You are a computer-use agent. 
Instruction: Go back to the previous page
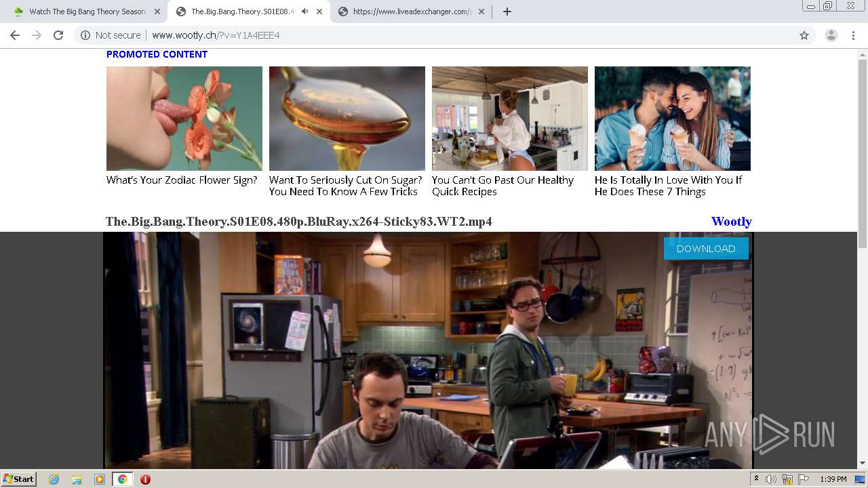[x=15, y=35]
